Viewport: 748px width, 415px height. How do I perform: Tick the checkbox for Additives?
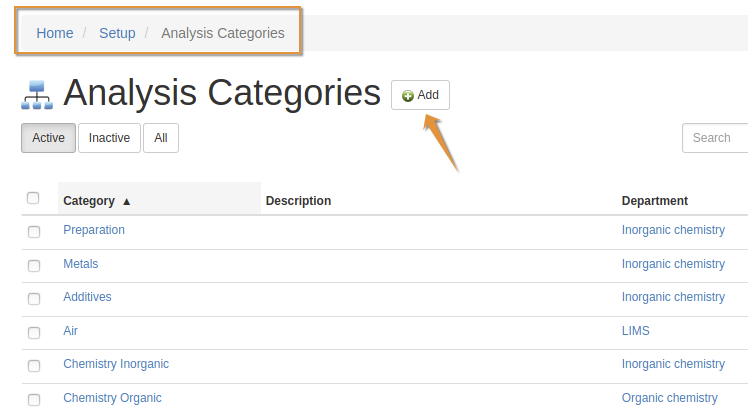pos(34,299)
